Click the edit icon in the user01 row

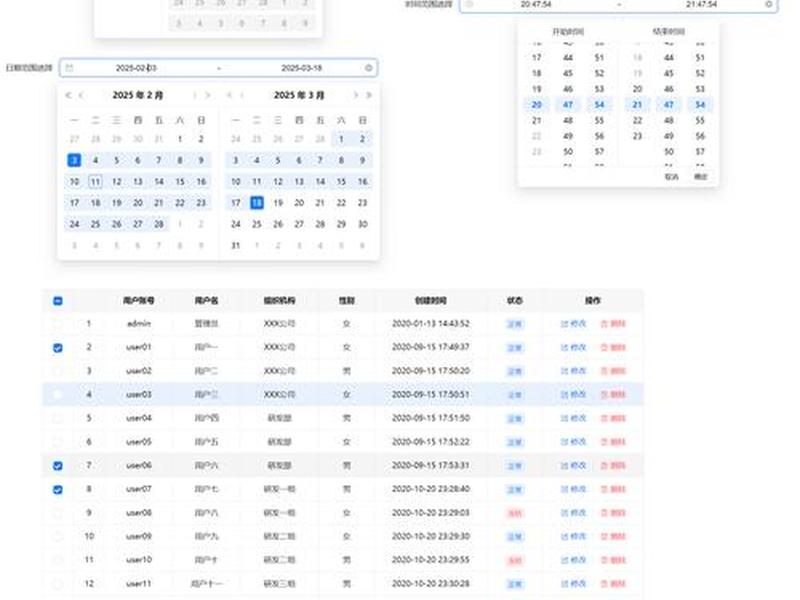564,347
